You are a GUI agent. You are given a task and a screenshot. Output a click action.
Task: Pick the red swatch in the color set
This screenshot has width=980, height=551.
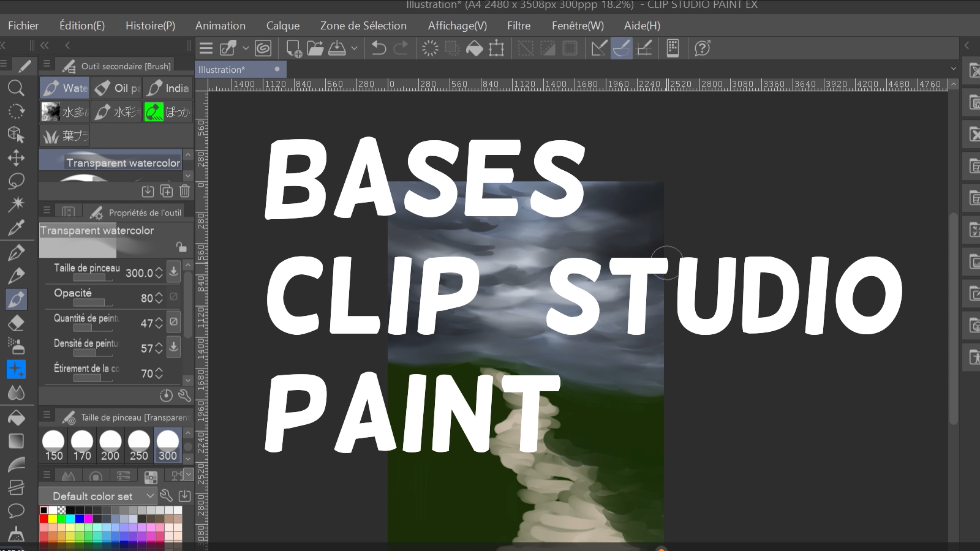(44, 519)
